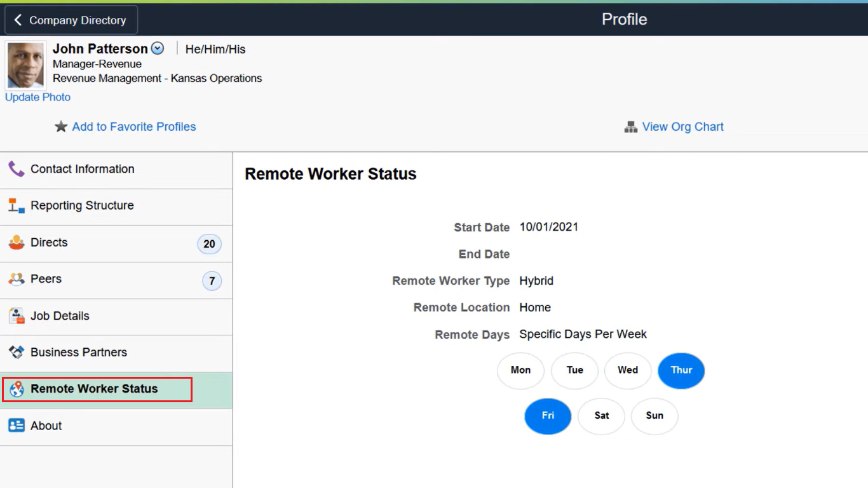Open the Peers section in the sidebar
Screen dimensions: 868x488
(46, 279)
